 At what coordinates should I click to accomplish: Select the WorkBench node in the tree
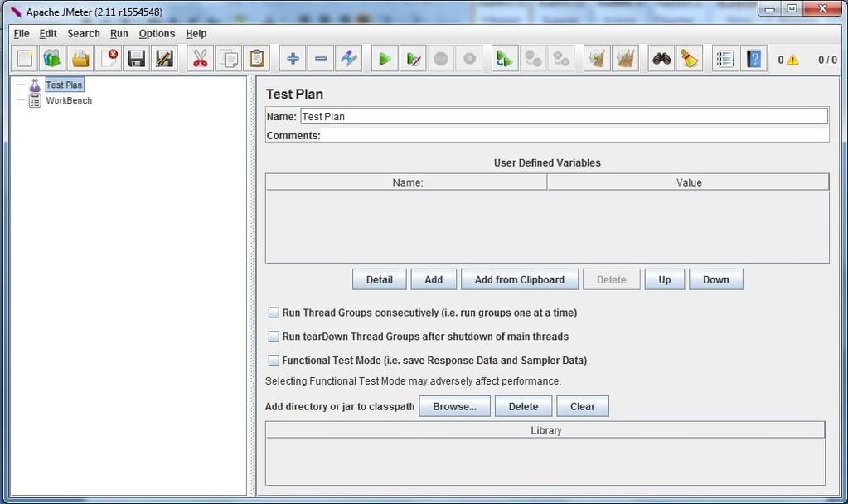click(69, 100)
